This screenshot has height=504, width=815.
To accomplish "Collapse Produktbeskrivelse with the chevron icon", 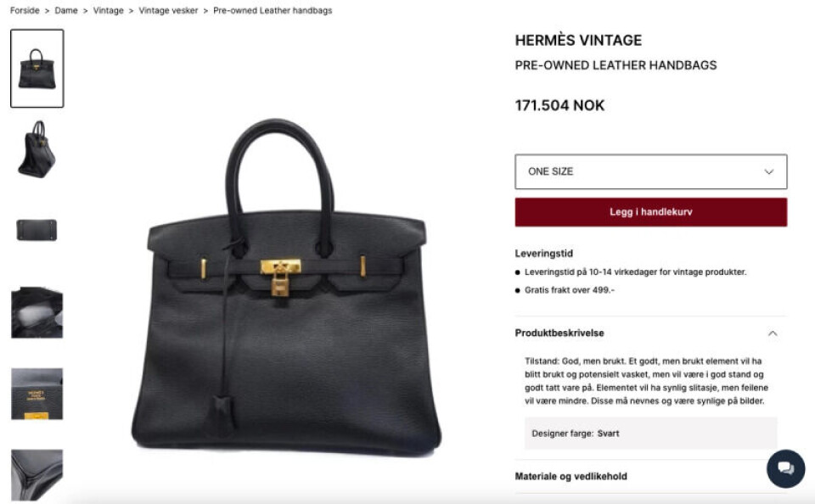I will (x=773, y=333).
